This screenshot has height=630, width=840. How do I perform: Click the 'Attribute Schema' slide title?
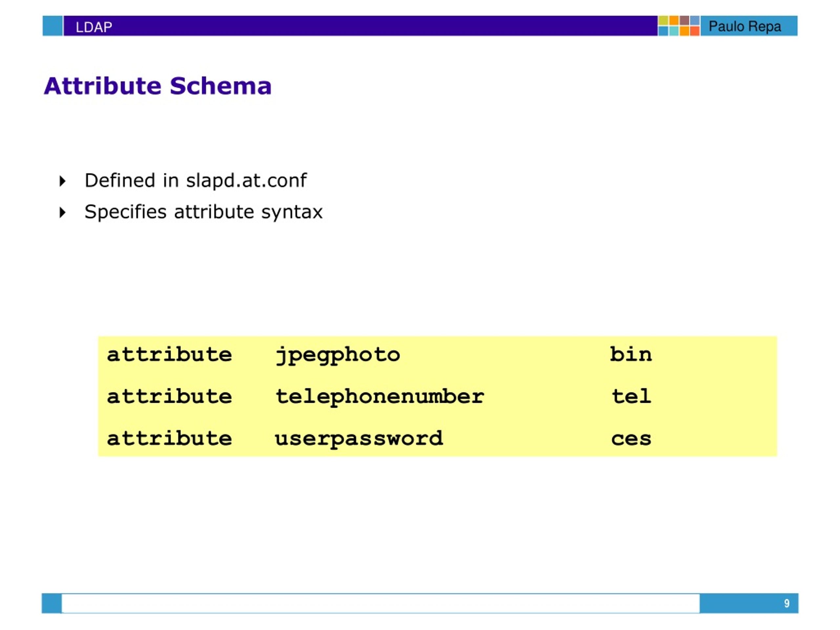point(157,86)
